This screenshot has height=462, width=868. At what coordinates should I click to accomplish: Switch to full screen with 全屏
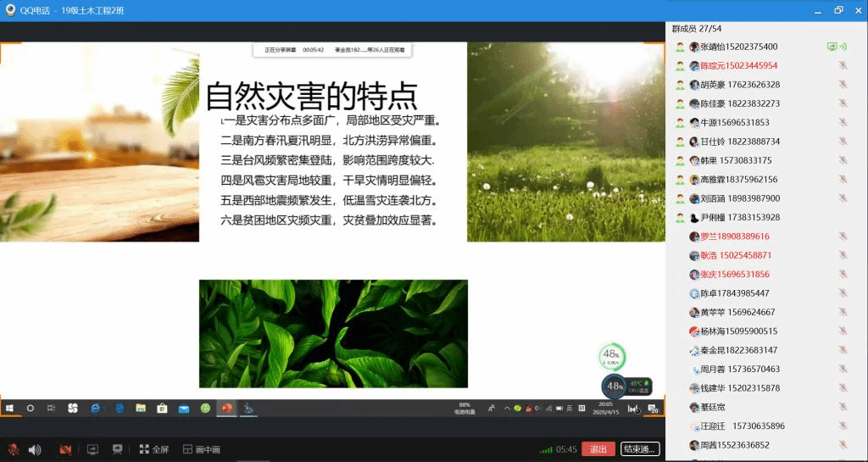153,449
